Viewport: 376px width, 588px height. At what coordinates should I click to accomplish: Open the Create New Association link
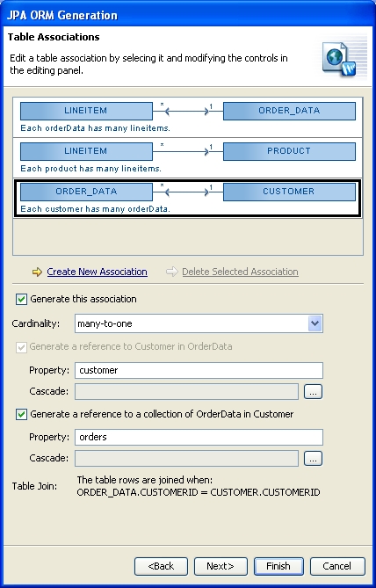98,272
